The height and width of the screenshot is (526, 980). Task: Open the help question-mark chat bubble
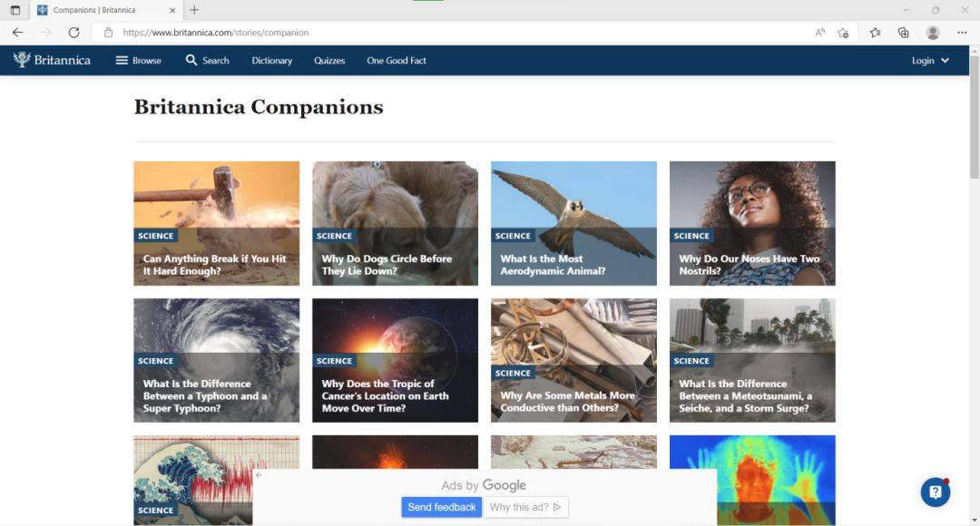click(935, 492)
